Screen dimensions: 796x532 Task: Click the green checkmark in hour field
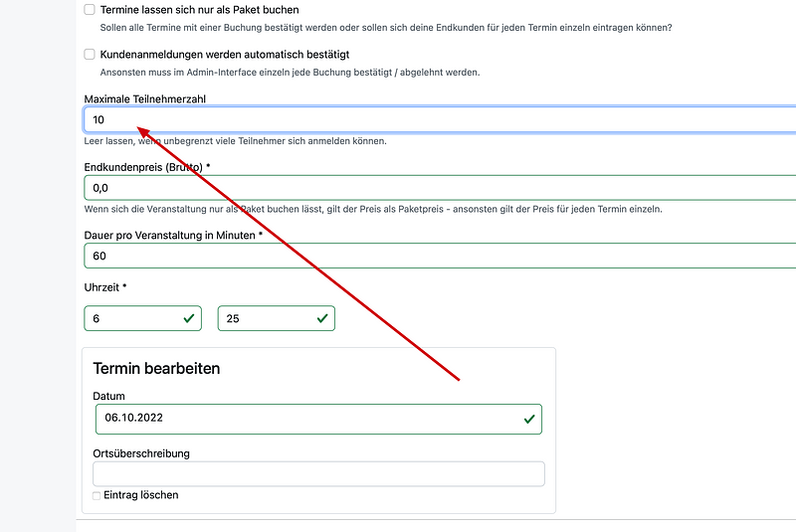point(189,318)
